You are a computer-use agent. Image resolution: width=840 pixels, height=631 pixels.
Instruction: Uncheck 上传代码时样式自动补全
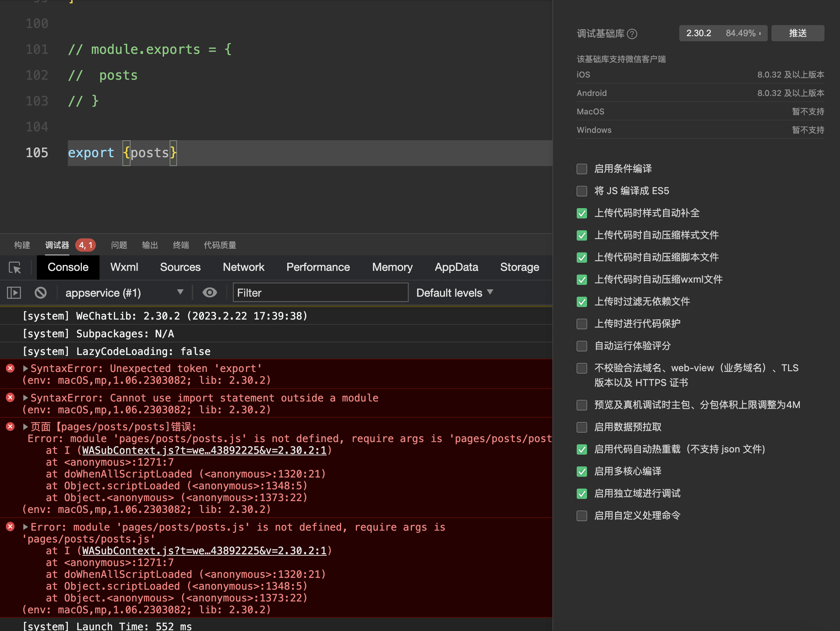tap(582, 213)
